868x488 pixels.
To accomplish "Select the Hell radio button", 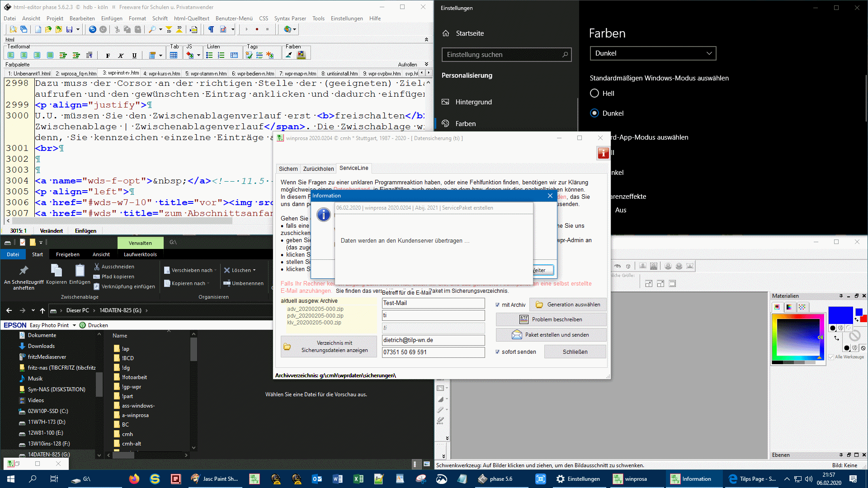I will tap(594, 94).
